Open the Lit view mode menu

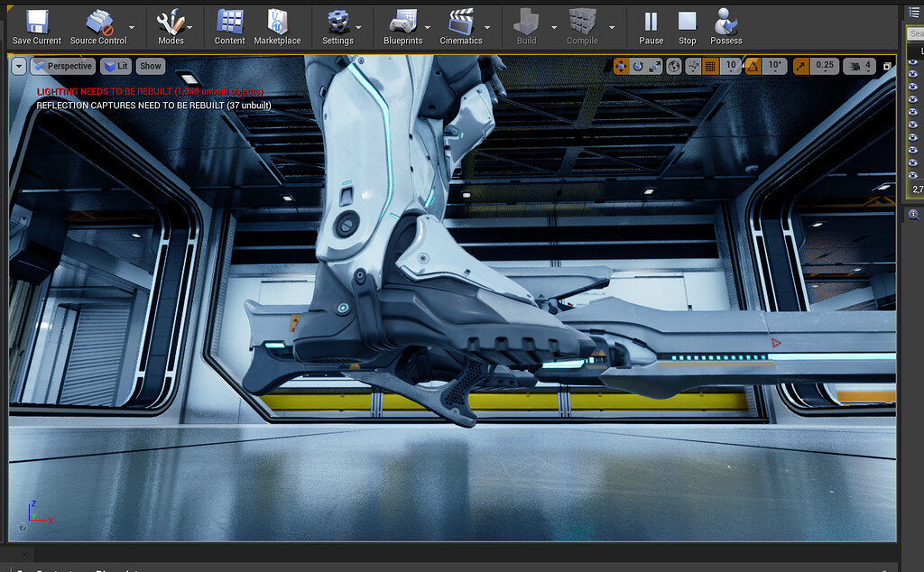pos(115,66)
